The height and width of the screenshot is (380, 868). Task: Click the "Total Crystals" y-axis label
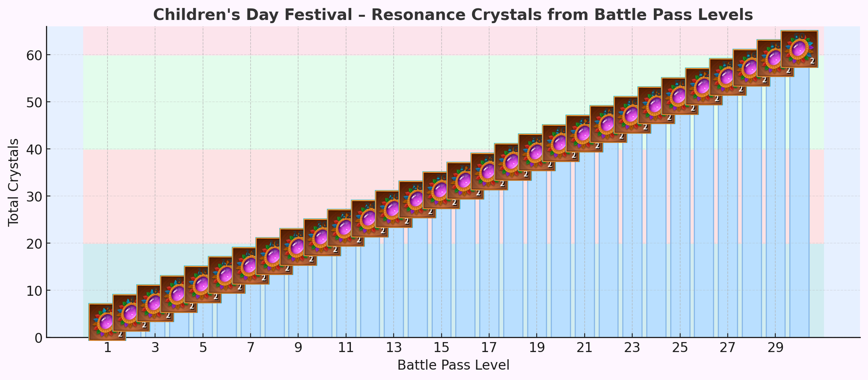coord(14,182)
